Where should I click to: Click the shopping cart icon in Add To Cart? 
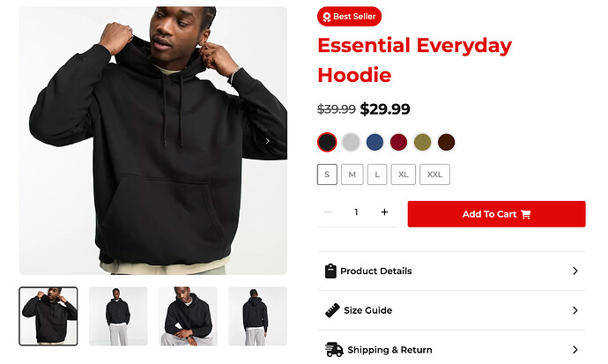pos(526,214)
